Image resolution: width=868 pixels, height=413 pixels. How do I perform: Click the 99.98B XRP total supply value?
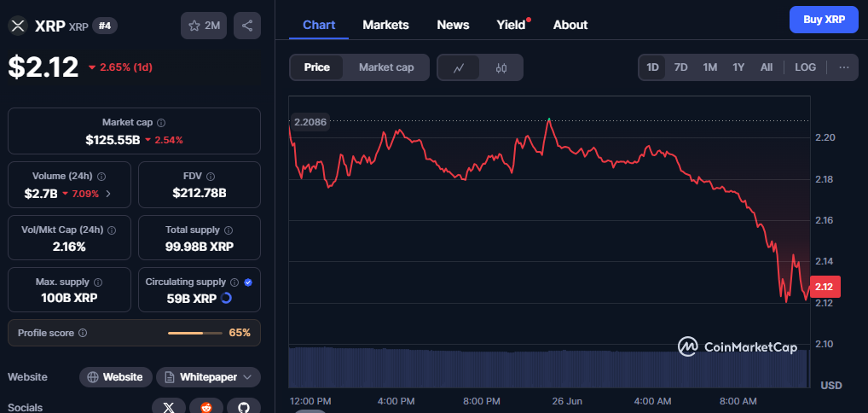coord(200,247)
